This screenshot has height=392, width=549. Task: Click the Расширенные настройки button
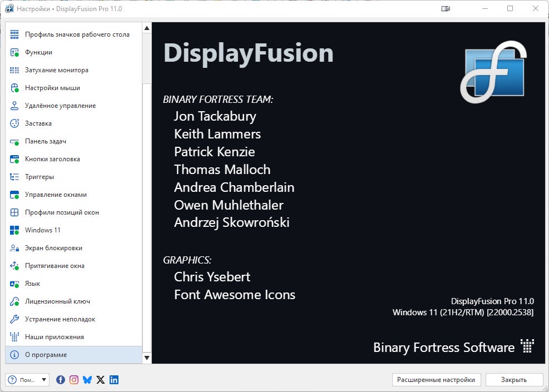pos(436,380)
